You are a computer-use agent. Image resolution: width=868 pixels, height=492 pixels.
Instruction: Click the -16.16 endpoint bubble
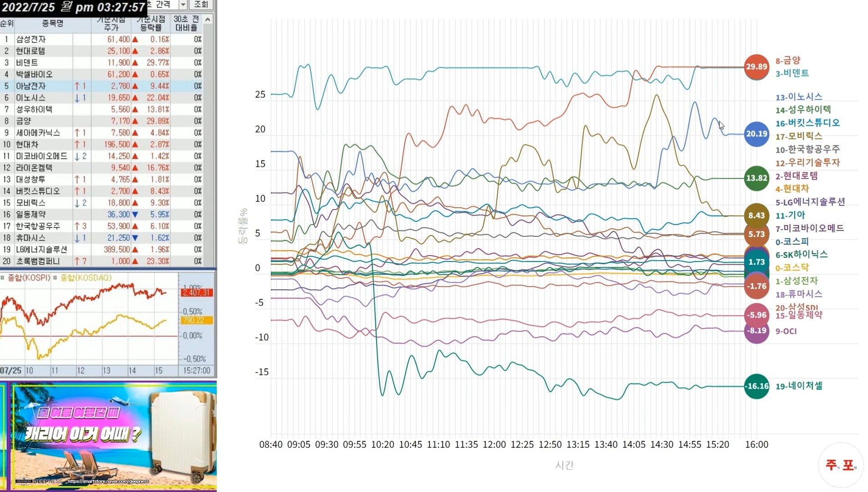pyautogui.click(x=756, y=386)
